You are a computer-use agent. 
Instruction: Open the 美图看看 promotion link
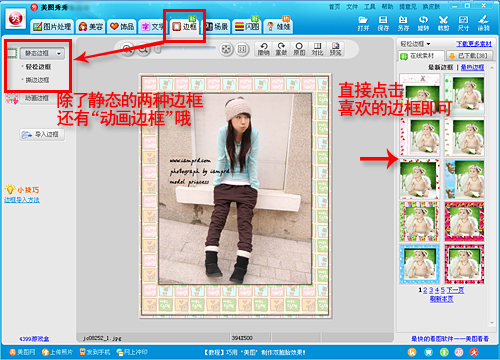450,339
